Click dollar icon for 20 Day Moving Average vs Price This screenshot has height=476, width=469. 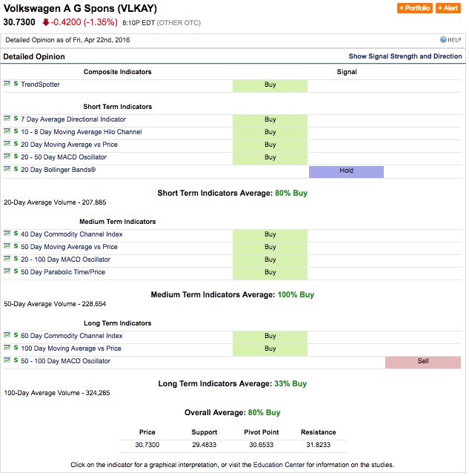click(x=16, y=144)
